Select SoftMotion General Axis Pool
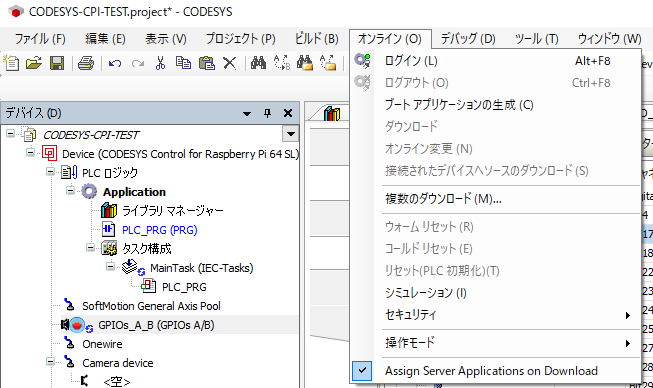 [x=151, y=306]
